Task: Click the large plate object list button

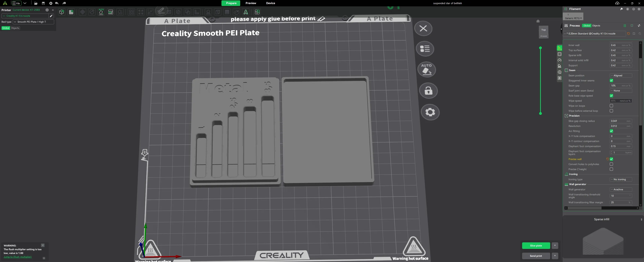Action: pyautogui.click(x=425, y=49)
